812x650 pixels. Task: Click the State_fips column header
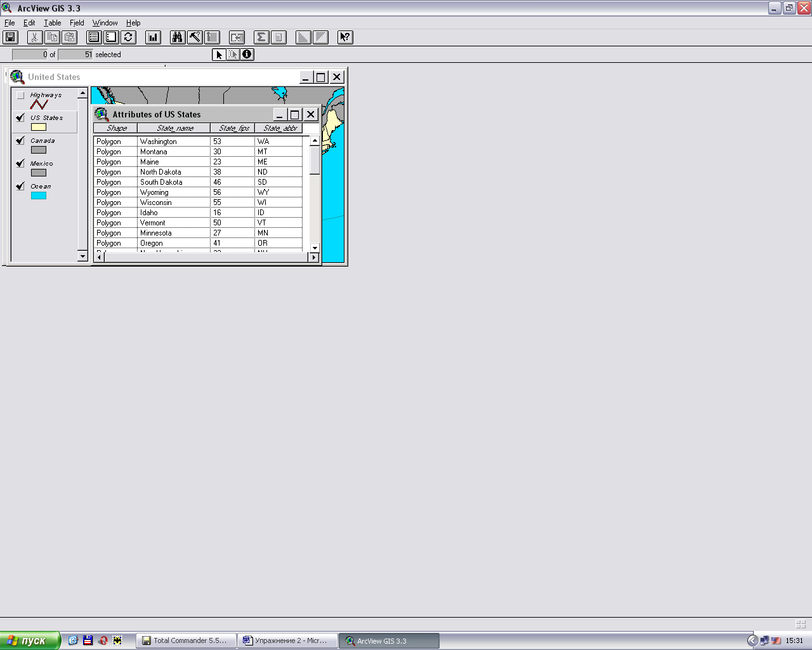click(x=233, y=128)
